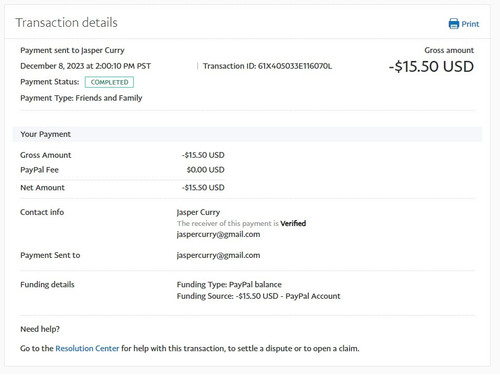Viewport: 500px width, 378px height.
Task: Click the Jasper Curry contact name
Action: pos(198,212)
